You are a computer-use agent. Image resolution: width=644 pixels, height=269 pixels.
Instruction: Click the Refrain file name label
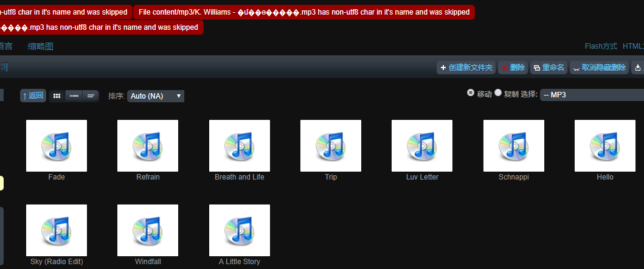coord(148,177)
